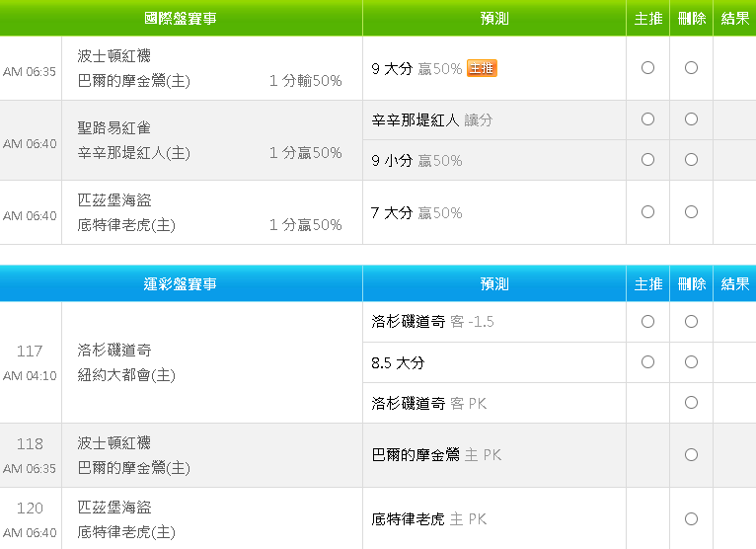Select 刪除 radio for 洛杉磯道奇 客 PK
This screenshot has height=549, width=756.
pyautogui.click(x=691, y=403)
